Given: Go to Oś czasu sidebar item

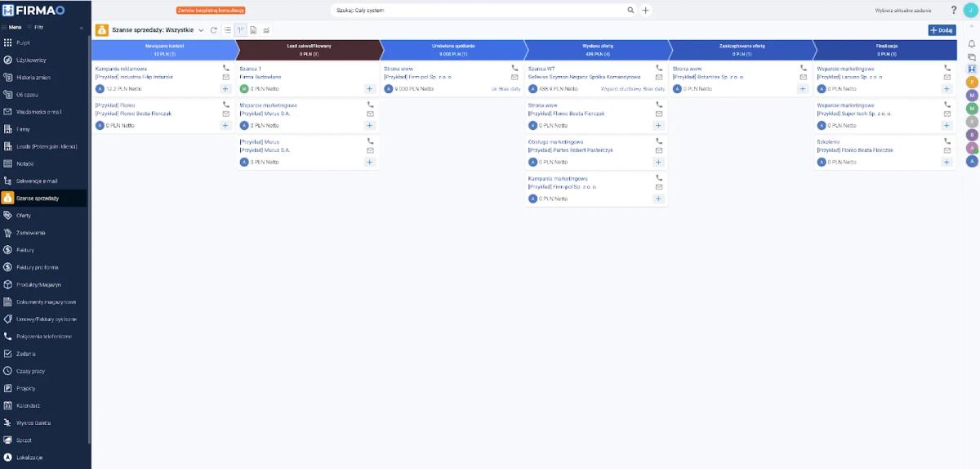Looking at the screenshot, I should [45, 94].
